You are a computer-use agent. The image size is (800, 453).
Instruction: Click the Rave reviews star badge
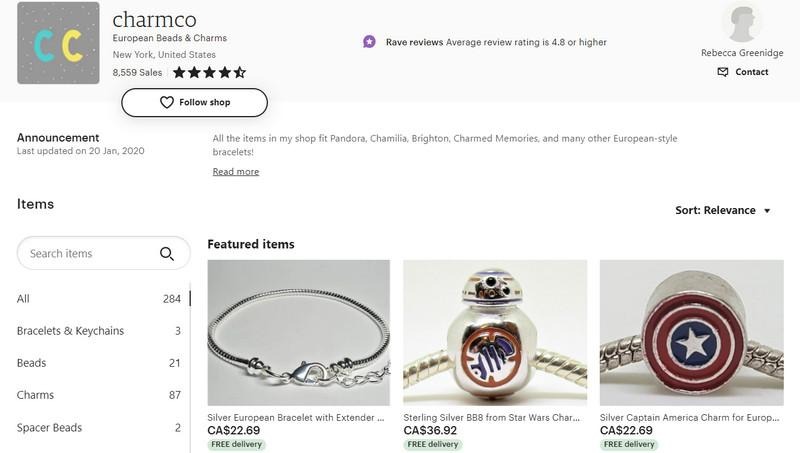(369, 42)
